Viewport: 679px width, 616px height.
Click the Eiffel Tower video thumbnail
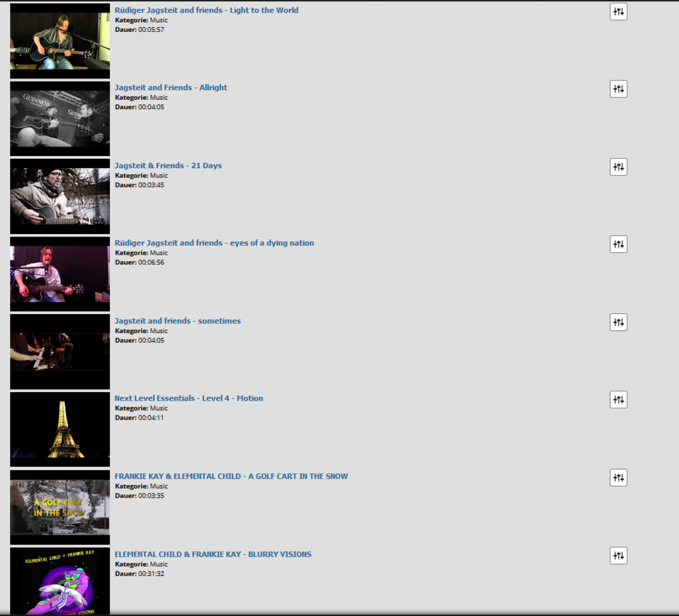(60, 430)
